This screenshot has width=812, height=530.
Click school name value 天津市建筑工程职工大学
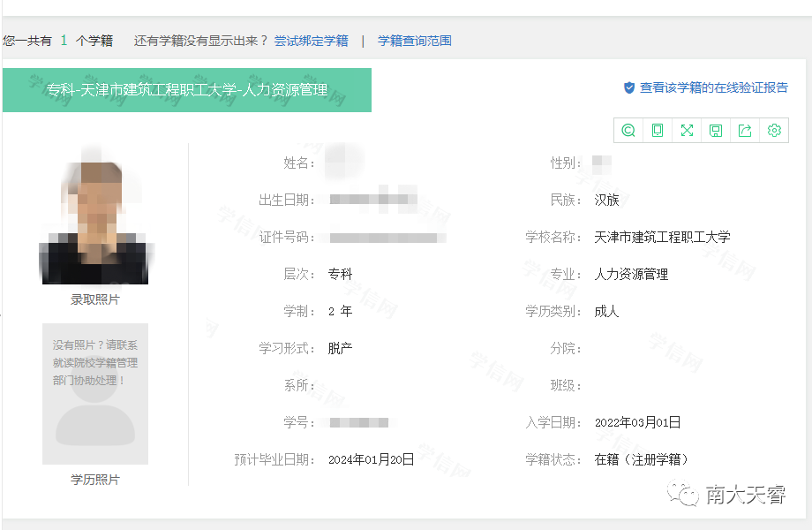point(662,238)
